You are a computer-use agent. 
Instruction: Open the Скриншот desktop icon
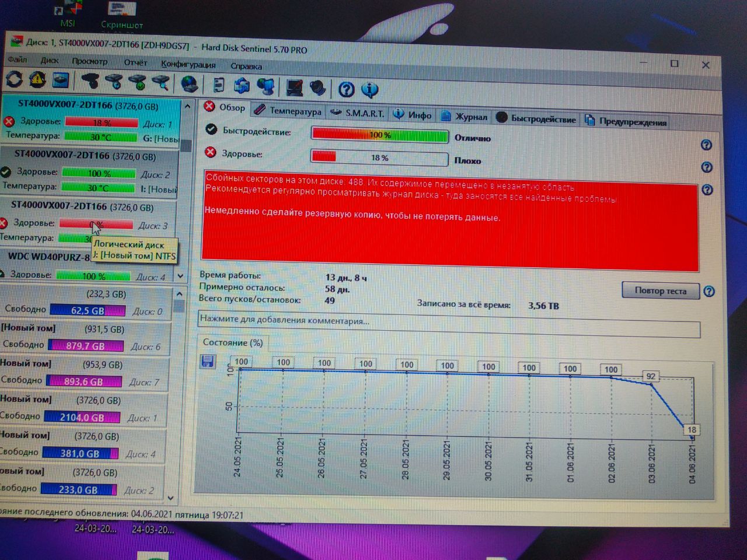(x=122, y=16)
